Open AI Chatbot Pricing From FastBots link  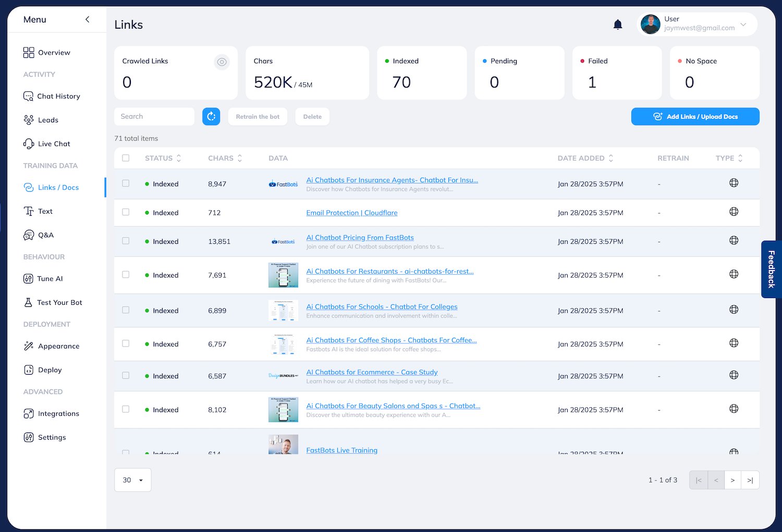pyautogui.click(x=360, y=238)
